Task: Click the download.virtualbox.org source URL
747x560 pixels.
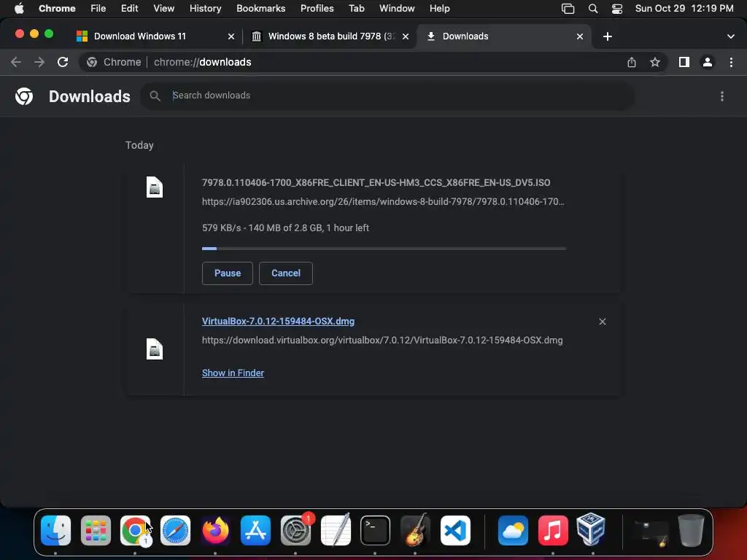Action: click(x=382, y=340)
